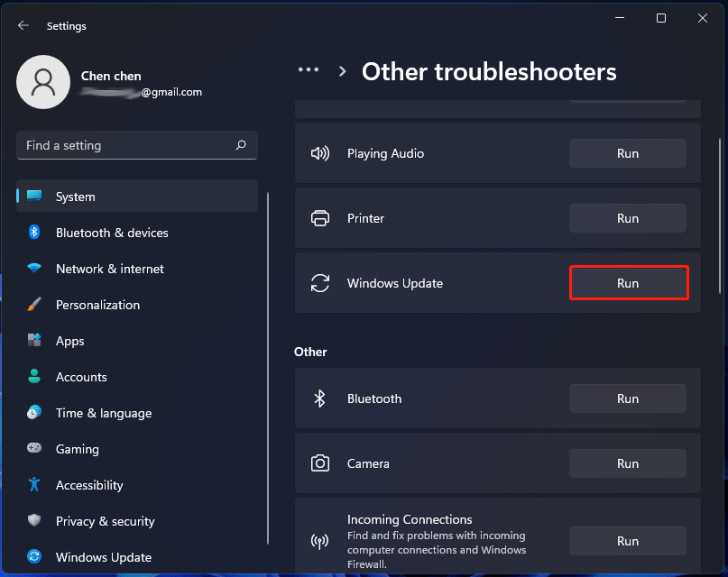Click the Incoming Connections description text
The width and height of the screenshot is (728, 577).
(x=437, y=550)
